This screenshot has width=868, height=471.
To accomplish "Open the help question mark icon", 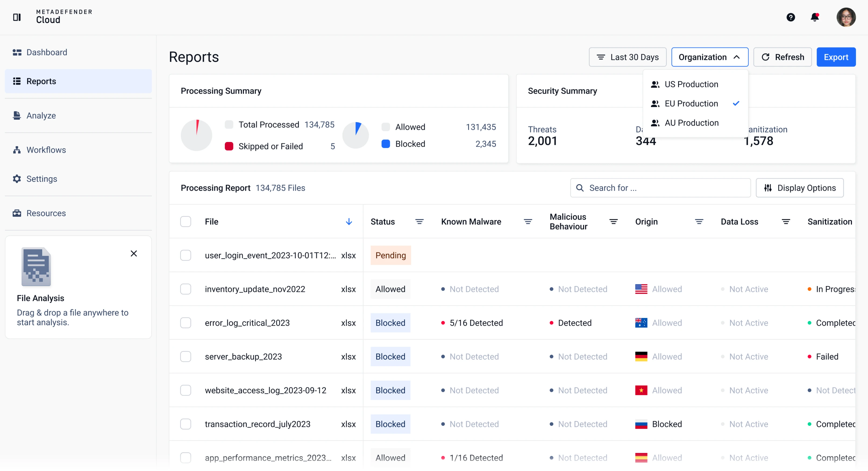I will coord(791,17).
